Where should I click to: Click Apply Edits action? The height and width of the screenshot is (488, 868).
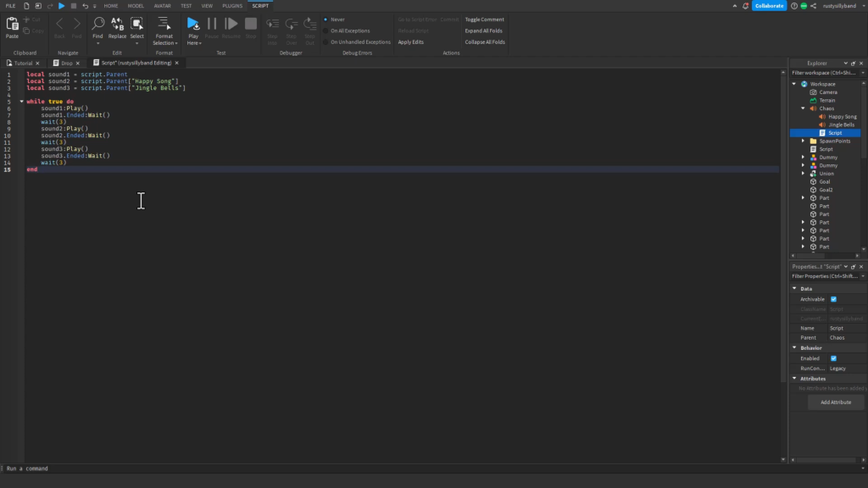(x=411, y=42)
